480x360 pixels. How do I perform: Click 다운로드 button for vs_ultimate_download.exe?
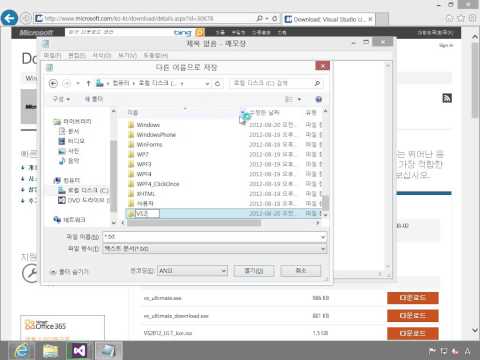413,316
